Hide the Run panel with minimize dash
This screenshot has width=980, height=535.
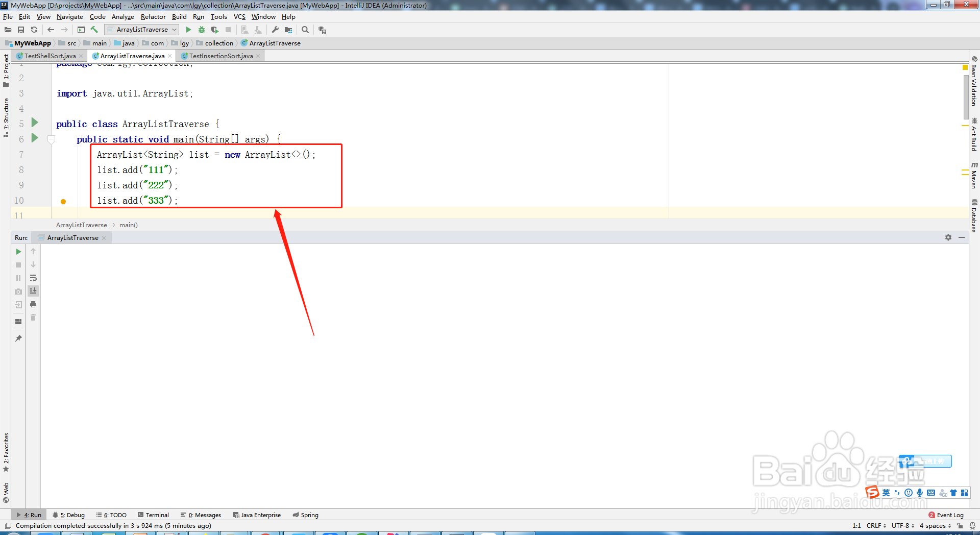click(x=962, y=237)
